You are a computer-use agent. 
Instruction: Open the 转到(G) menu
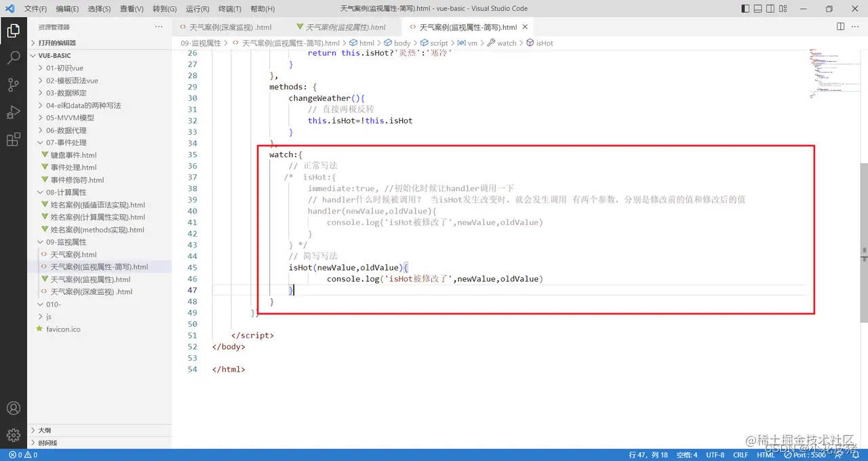tap(164, 9)
